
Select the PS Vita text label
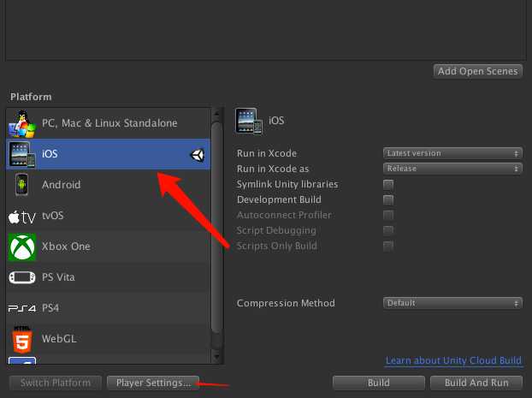[x=58, y=277]
